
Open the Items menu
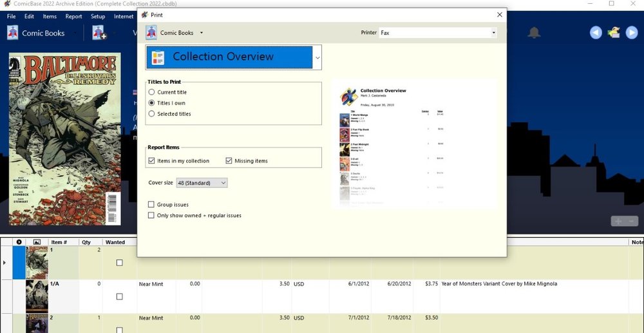pos(50,16)
